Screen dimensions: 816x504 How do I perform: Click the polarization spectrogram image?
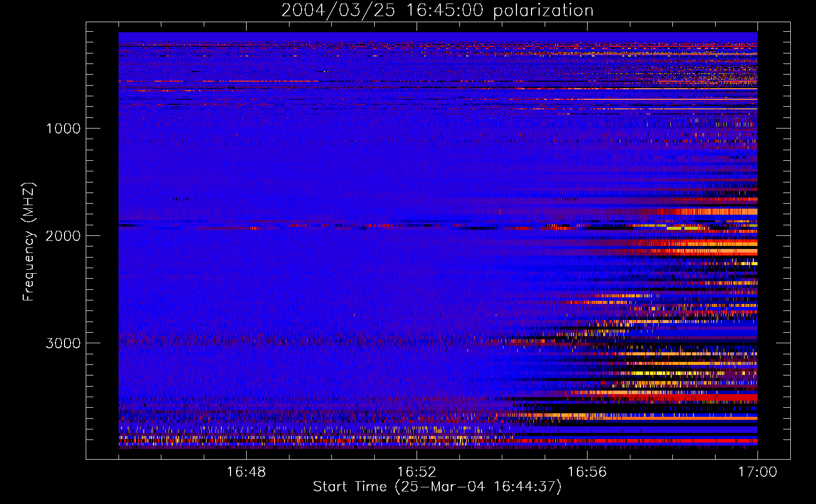[x=438, y=240]
